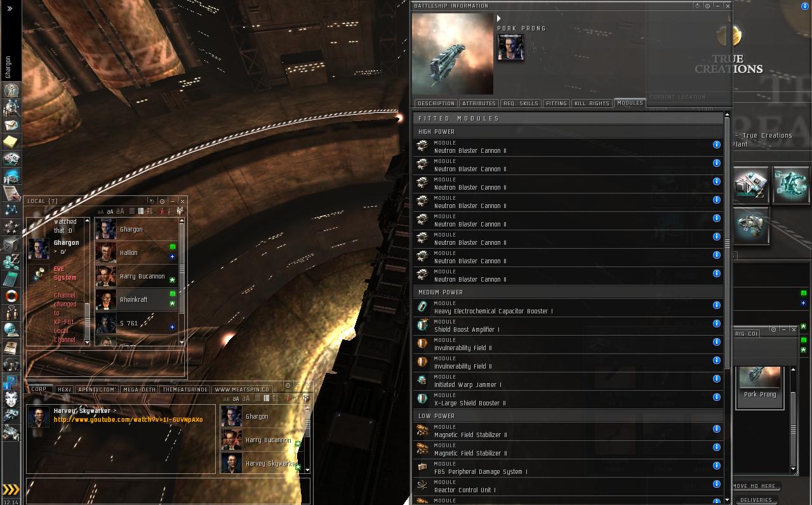Screen dimensions: 812x505
Task: Click the Pork Prong pilot portrait
Action: tap(510, 47)
